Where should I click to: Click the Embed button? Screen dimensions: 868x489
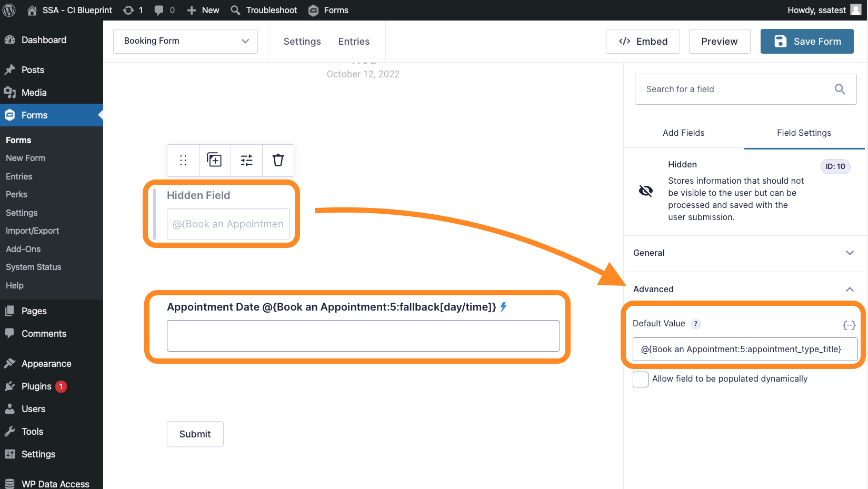pos(643,42)
